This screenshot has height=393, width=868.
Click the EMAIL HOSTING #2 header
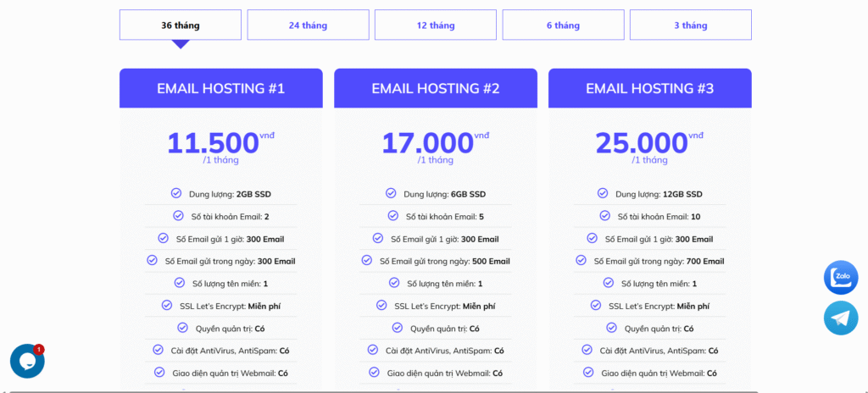click(x=436, y=89)
